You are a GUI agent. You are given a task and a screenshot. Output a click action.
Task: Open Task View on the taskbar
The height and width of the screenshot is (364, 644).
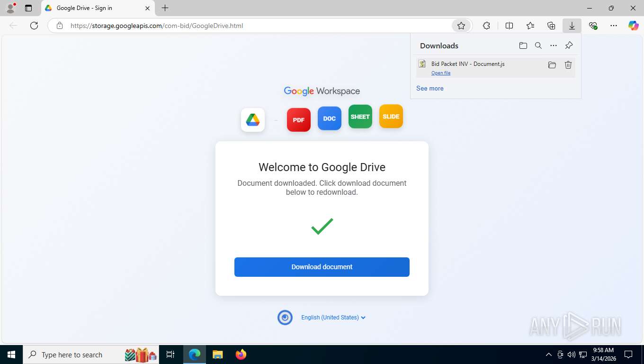point(170,355)
